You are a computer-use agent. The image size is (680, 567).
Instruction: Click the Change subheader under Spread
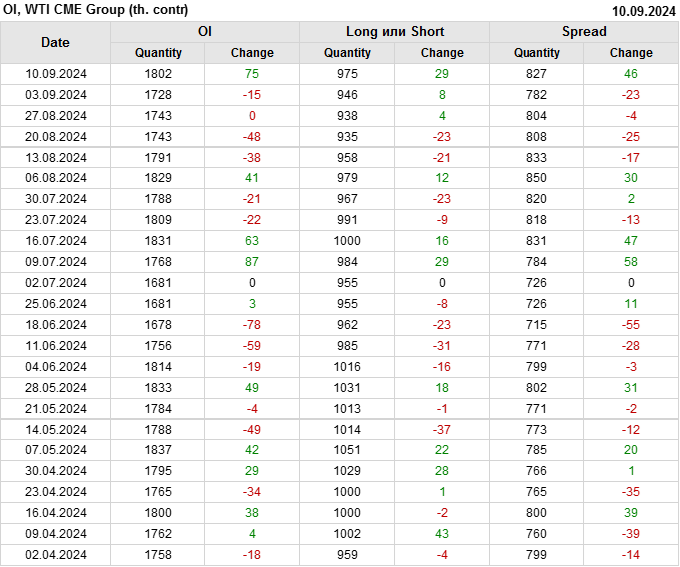(631, 52)
